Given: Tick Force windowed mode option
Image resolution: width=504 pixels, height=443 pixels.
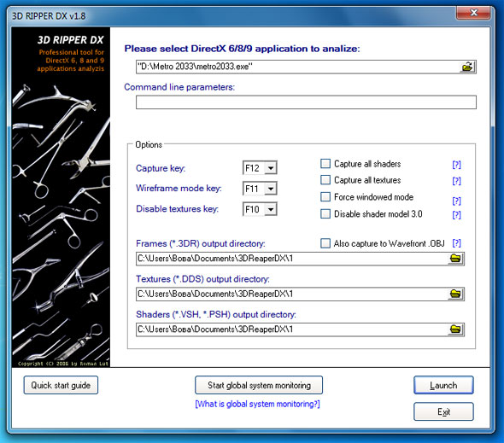Looking at the screenshot, I should [x=325, y=196].
